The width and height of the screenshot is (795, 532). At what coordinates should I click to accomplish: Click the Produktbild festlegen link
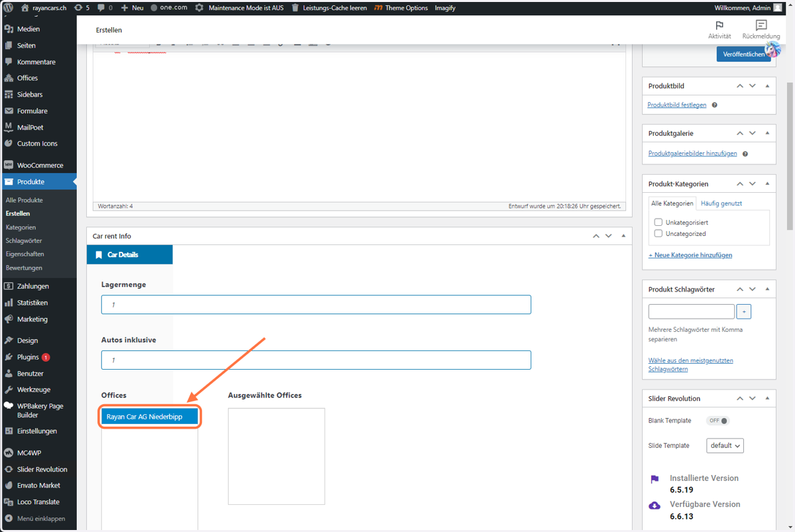pos(676,105)
